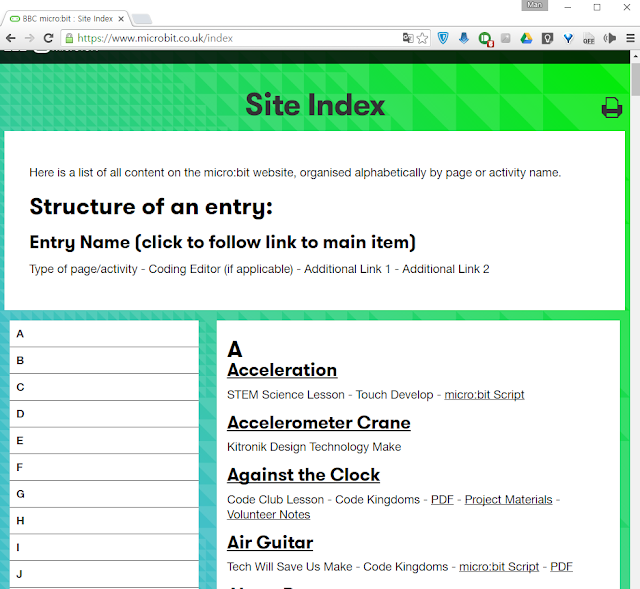Select the BBC micro:bit Site Index tab
Viewport: 640px width, 589px height.
pyautogui.click(x=67, y=19)
